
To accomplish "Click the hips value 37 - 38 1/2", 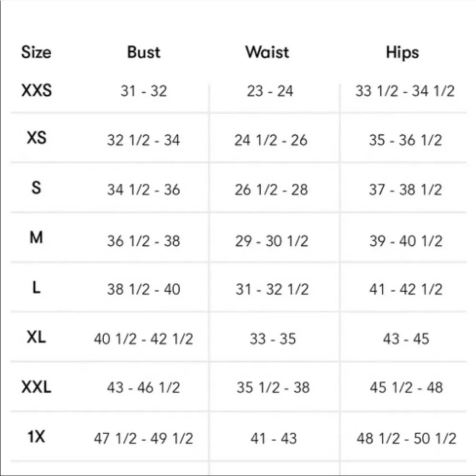I will tap(405, 190).
